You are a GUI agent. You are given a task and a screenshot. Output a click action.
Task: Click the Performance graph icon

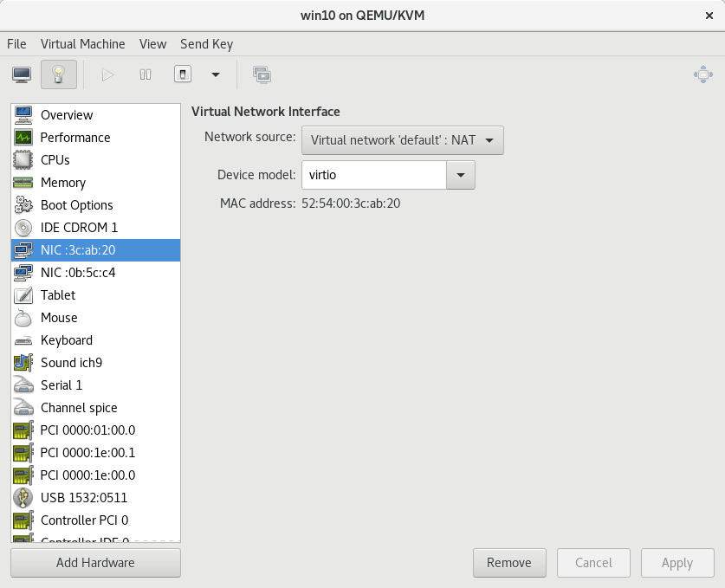click(x=23, y=138)
